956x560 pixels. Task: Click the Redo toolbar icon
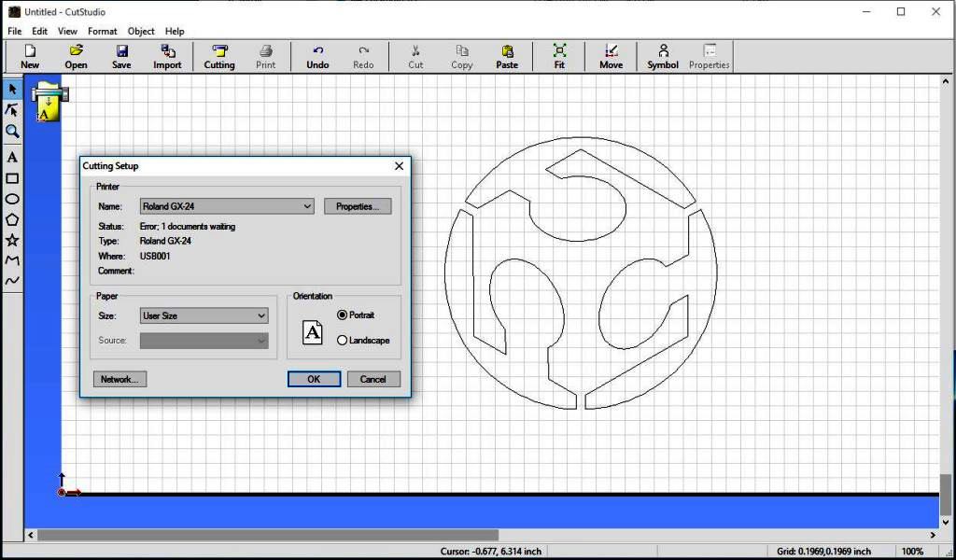(x=363, y=57)
